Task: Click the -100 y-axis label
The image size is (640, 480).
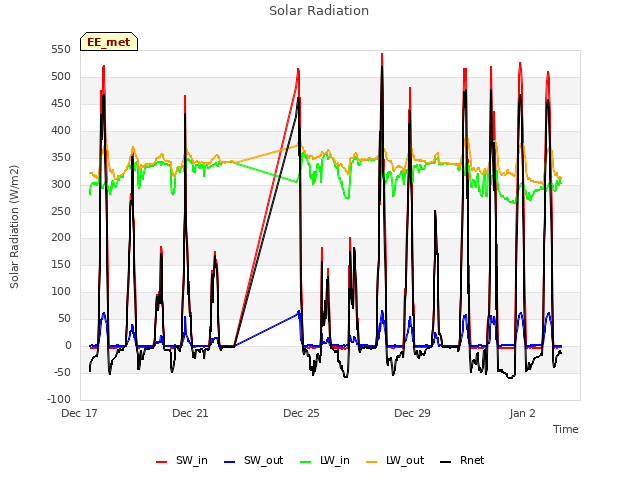Action: coord(59,400)
